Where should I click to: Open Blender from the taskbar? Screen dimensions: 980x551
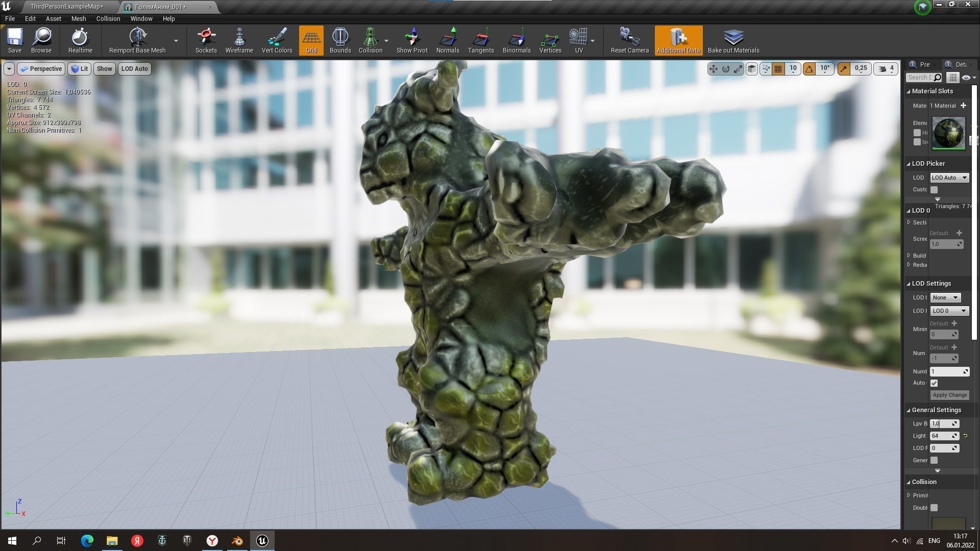237,541
